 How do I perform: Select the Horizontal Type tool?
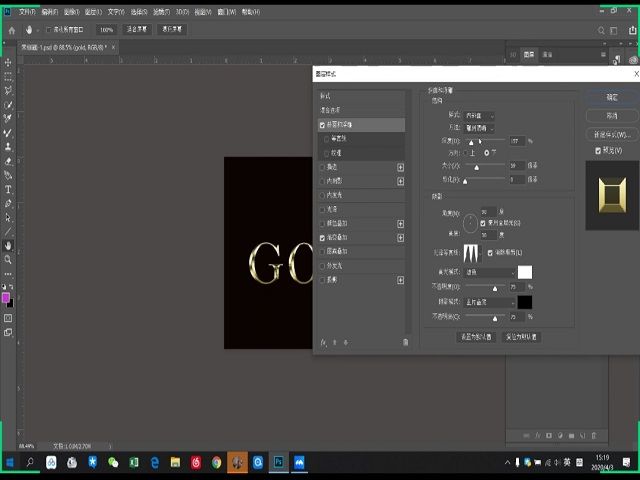coord(8,189)
